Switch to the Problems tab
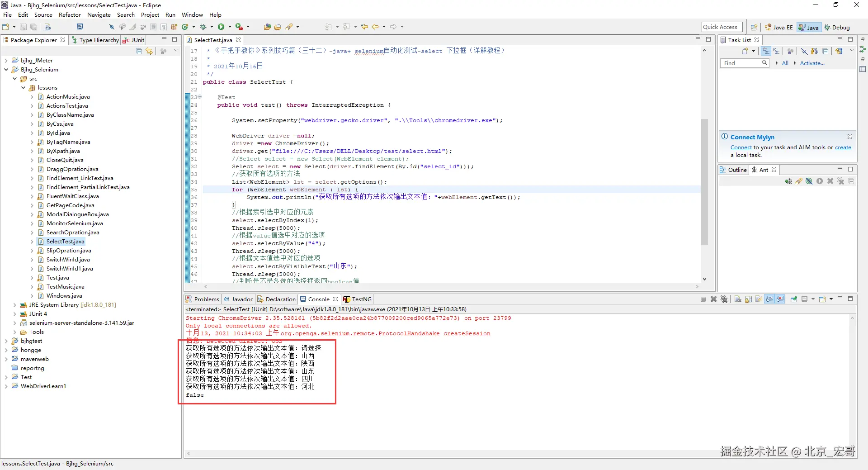The height and width of the screenshot is (470, 868). (x=203, y=299)
